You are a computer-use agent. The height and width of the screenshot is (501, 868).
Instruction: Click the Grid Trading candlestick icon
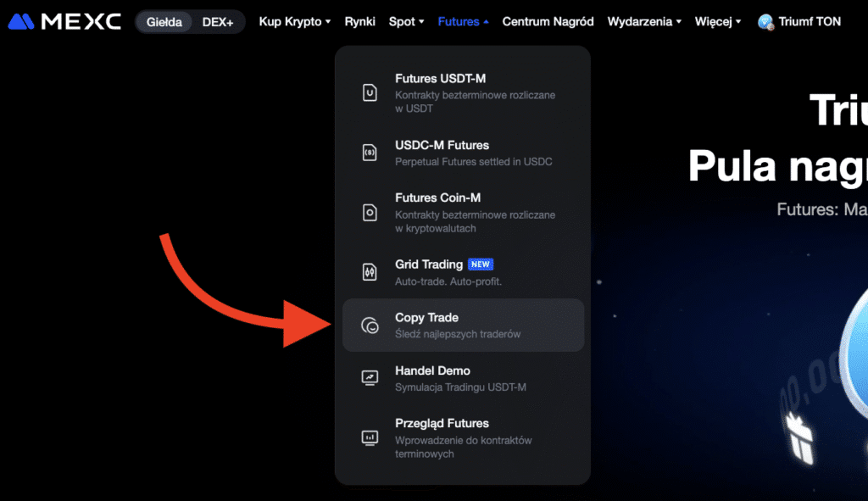(x=370, y=272)
